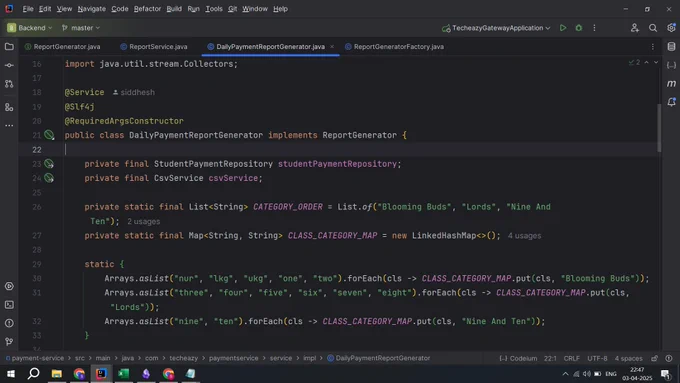The width and height of the screenshot is (680, 383).
Task: Open the IntelliJ main logo menu
Action: [x=9, y=9]
